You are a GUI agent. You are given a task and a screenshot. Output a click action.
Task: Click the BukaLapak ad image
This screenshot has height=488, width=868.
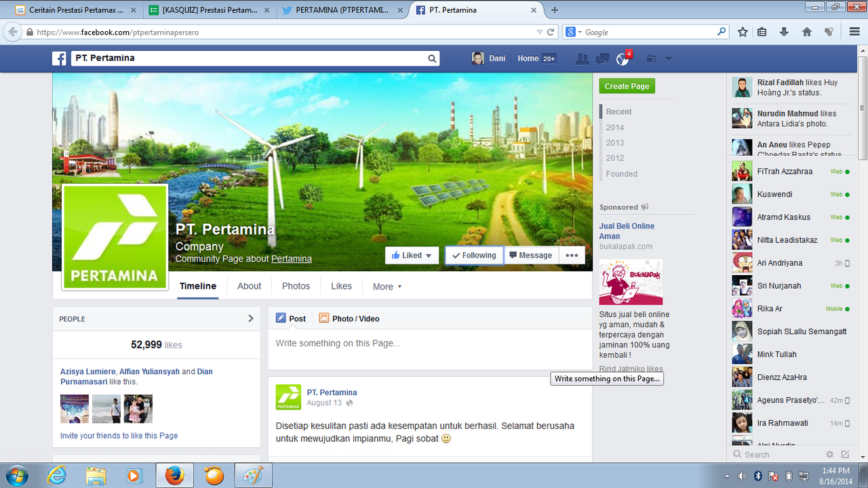tap(631, 282)
